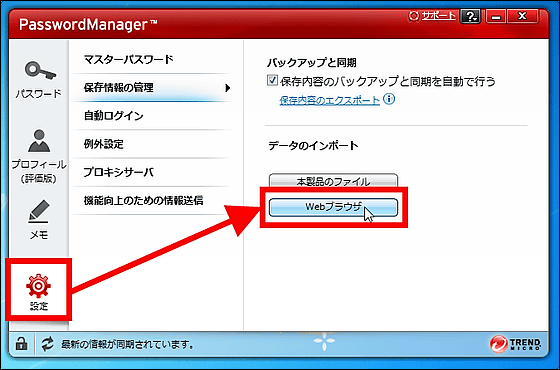Click the Webブラウザ import button

(333, 207)
